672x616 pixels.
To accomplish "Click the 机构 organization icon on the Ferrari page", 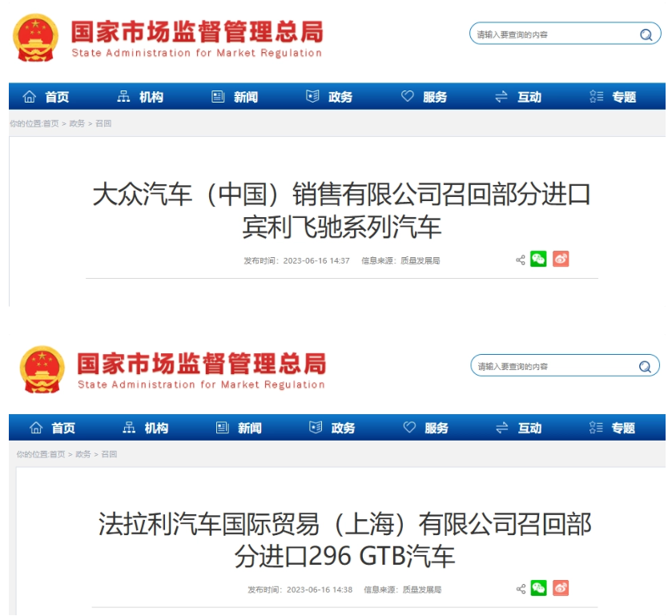I will (x=129, y=428).
